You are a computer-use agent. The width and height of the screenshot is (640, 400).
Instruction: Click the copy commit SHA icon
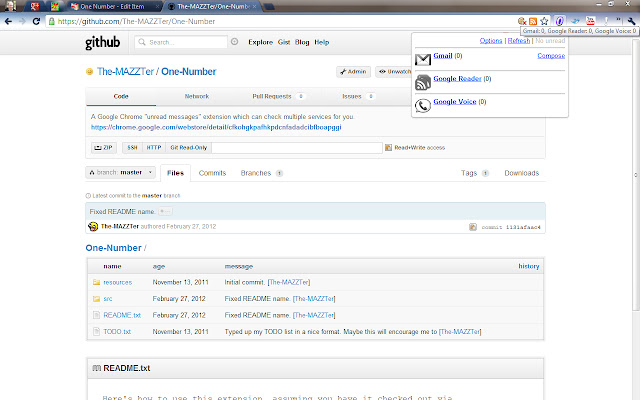click(x=473, y=227)
